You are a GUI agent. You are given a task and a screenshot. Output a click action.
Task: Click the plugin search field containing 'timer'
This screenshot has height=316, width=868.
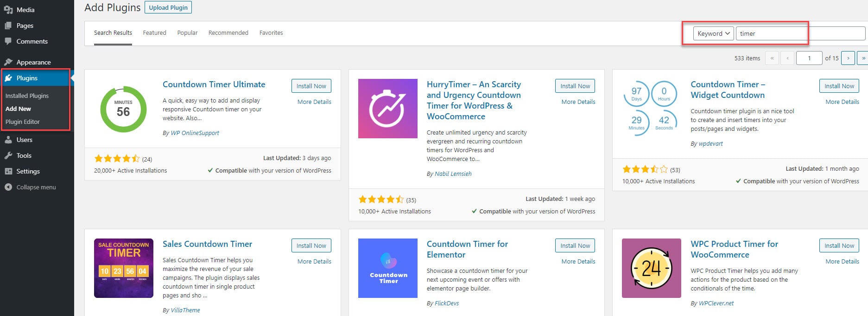point(800,33)
